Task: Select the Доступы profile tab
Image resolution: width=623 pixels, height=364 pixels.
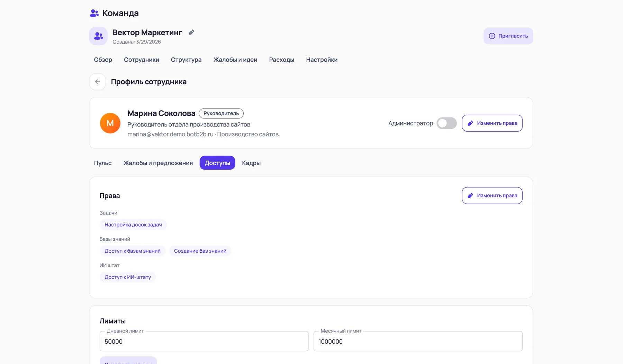Action: pos(217,163)
